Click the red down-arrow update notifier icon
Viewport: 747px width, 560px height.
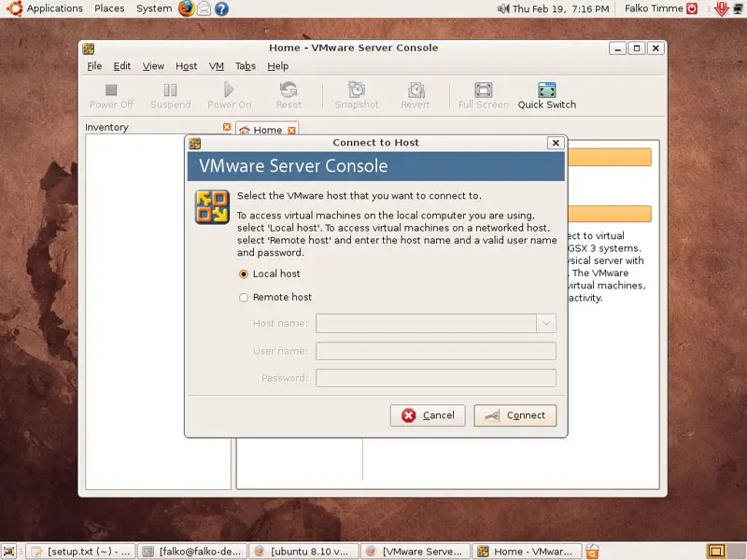(x=722, y=8)
